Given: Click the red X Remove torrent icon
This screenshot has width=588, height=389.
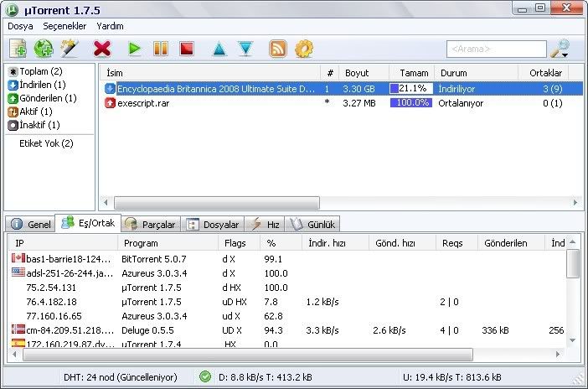Looking at the screenshot, I should [x=102, y=49].
